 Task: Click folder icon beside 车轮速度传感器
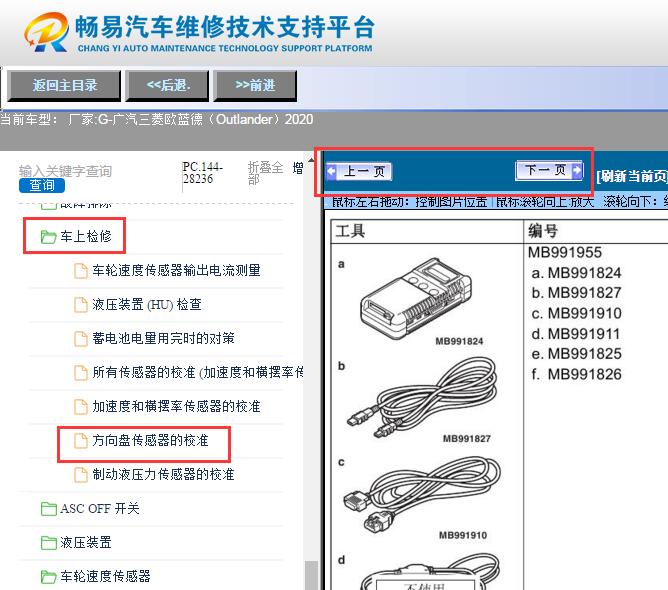click(49, 577)
